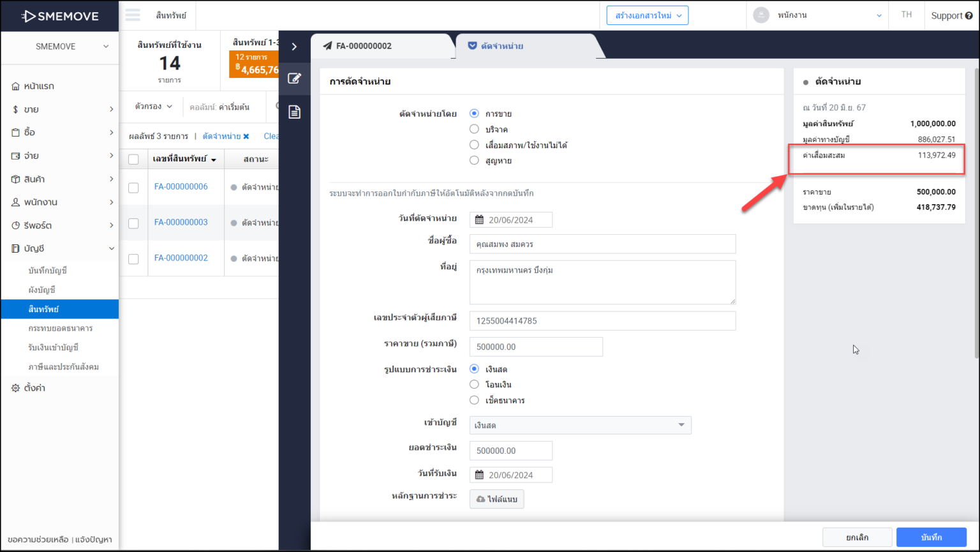980x552 pixels.
Task: Collapse the detail panel with arrow icon
Action: [294, 47]
